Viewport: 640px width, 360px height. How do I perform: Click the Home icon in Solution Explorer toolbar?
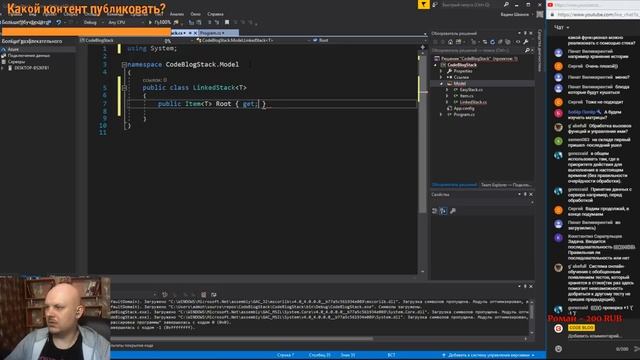click(450, 42)
